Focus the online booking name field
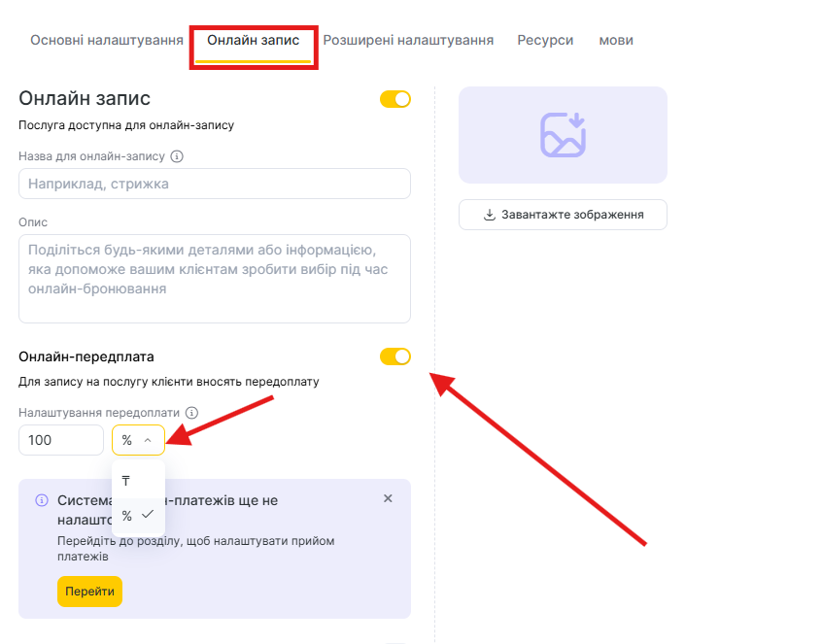822x644 pixels. [x=215, y=184]
